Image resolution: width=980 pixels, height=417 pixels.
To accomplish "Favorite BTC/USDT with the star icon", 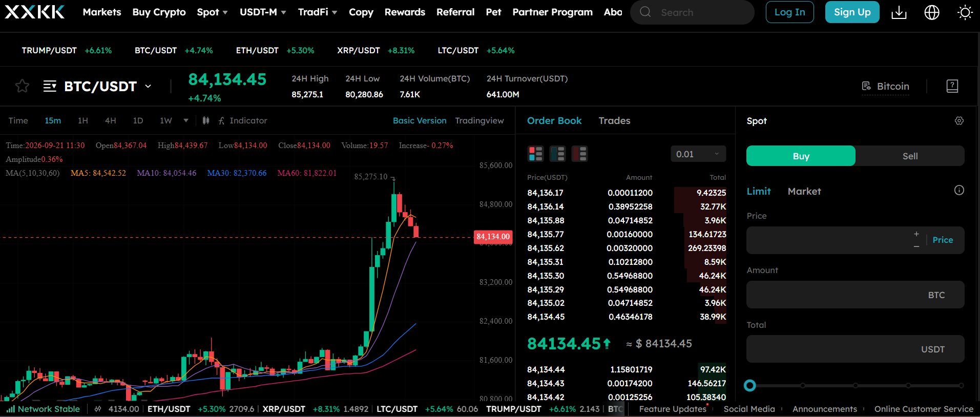I will [x=22, y=86].
